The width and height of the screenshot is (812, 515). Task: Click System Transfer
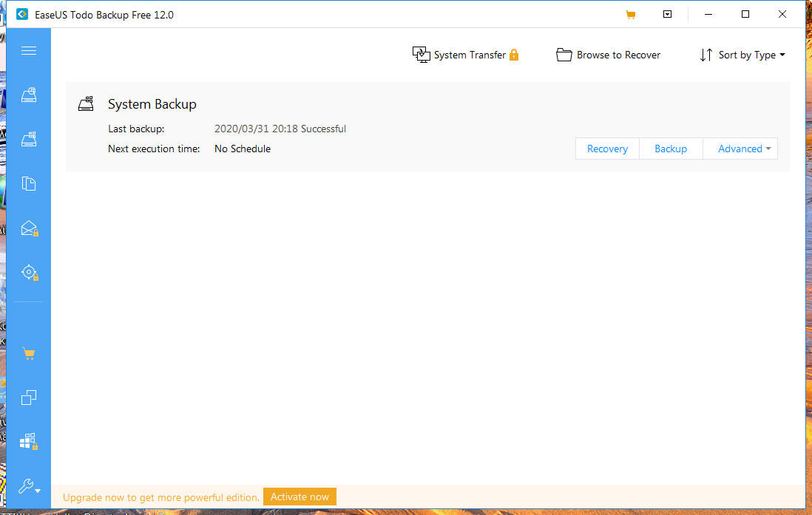(459, 55)
